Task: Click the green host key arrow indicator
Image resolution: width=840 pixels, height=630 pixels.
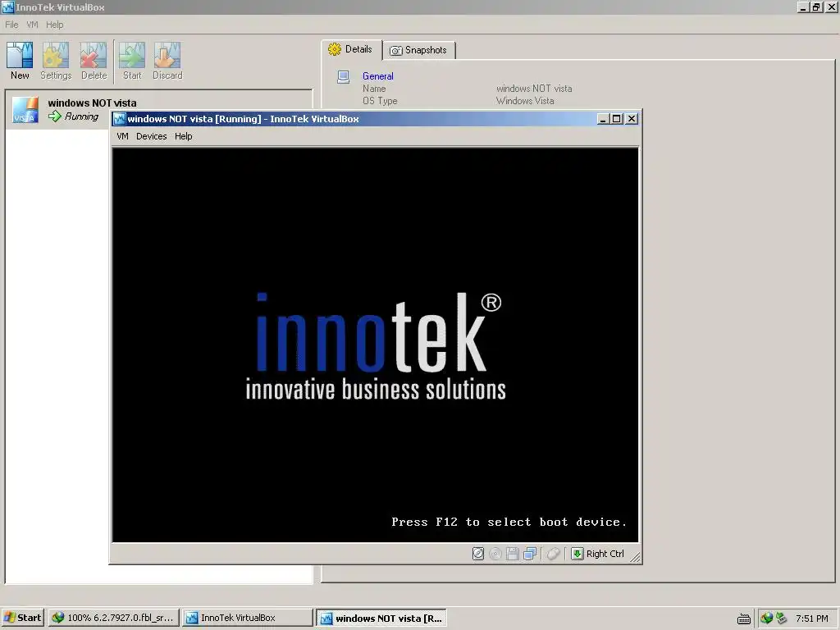Action: pyautogui.click(x=577, y=554)
